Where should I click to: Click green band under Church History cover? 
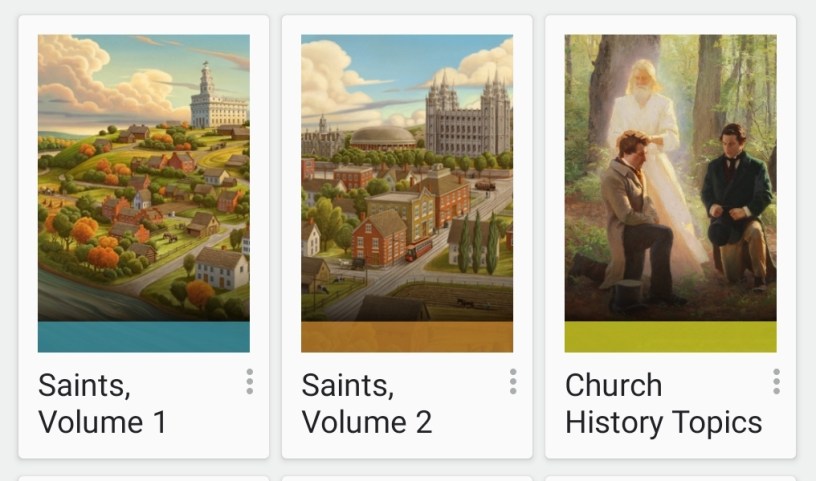click(670, 337)
